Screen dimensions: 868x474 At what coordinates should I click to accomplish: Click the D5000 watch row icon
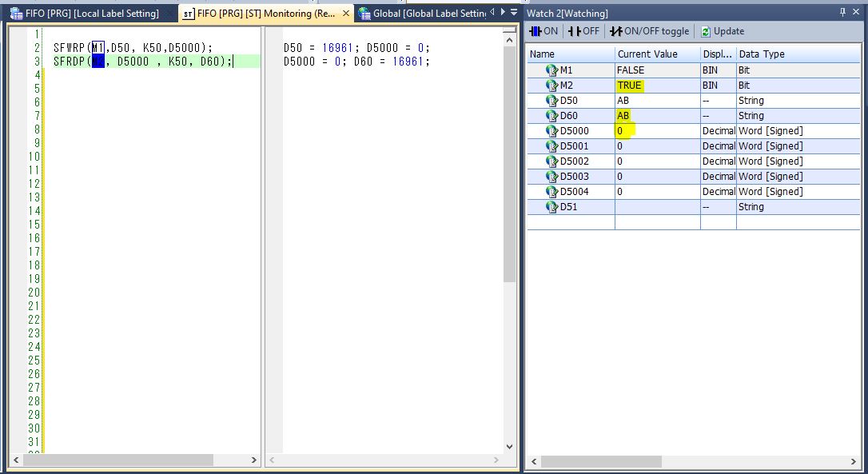pos(552,131)
